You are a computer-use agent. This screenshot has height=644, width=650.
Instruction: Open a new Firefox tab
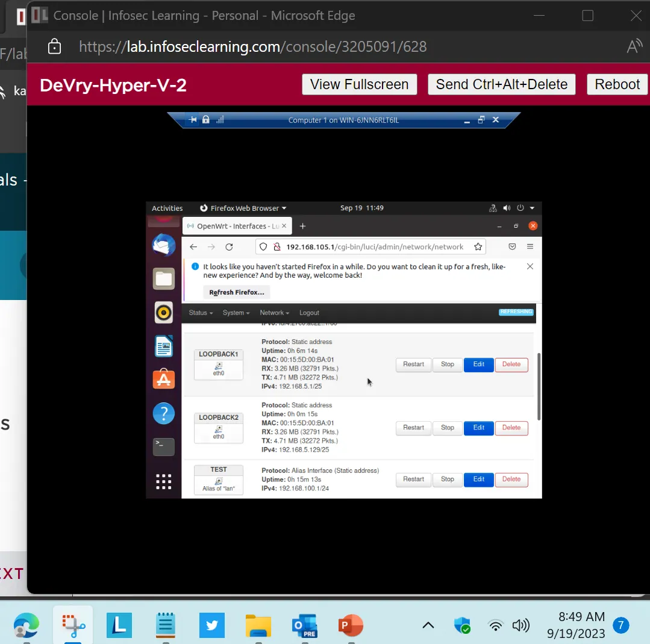[302, 226]
